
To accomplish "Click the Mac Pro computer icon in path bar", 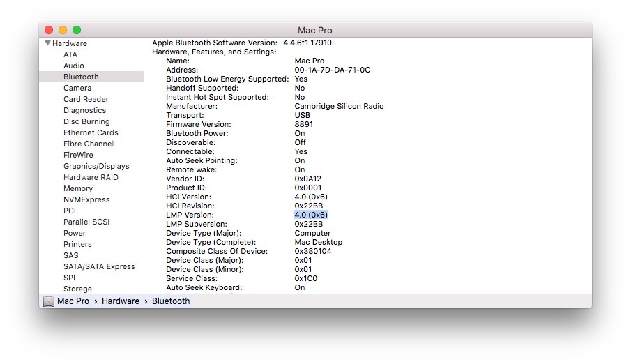I will click(x=49, y=301).
